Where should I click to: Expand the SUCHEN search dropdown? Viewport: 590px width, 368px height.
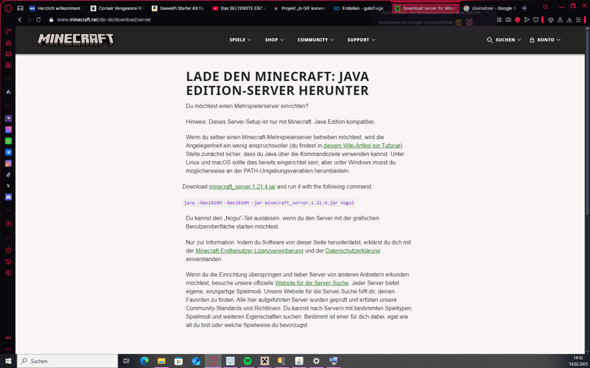tap(504, 40)
